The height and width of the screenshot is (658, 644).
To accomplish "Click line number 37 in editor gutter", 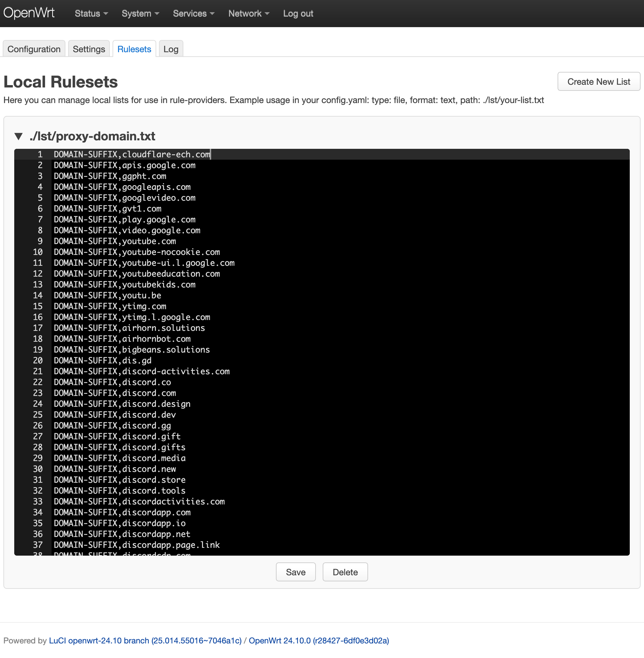I will pyautogui.click(x=38, y=545).
